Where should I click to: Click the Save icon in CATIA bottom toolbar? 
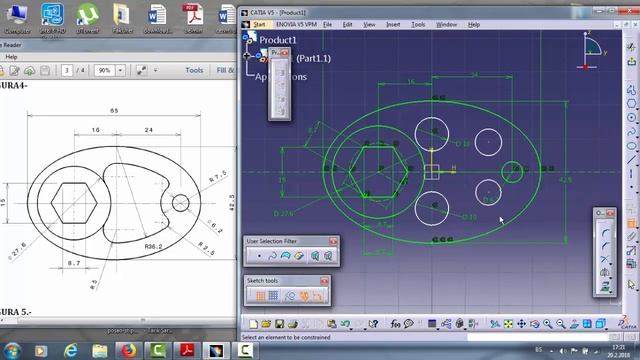279,324
